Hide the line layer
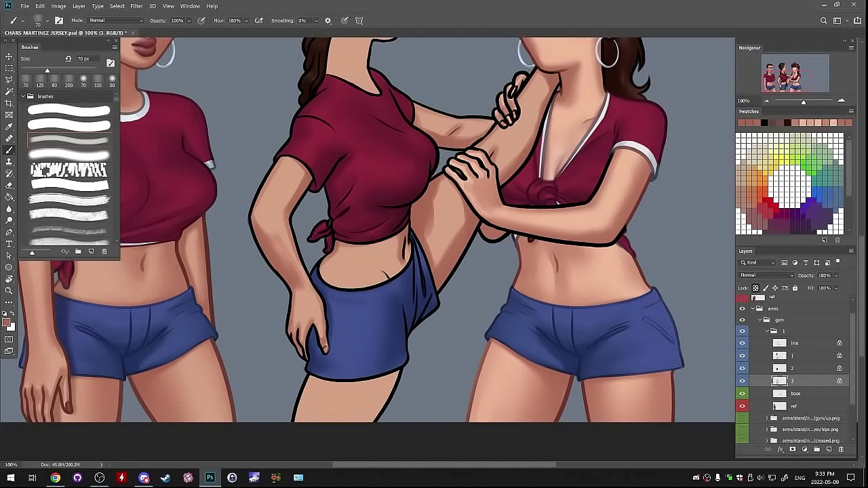The image size is (868, 488). tap(742, 343)
